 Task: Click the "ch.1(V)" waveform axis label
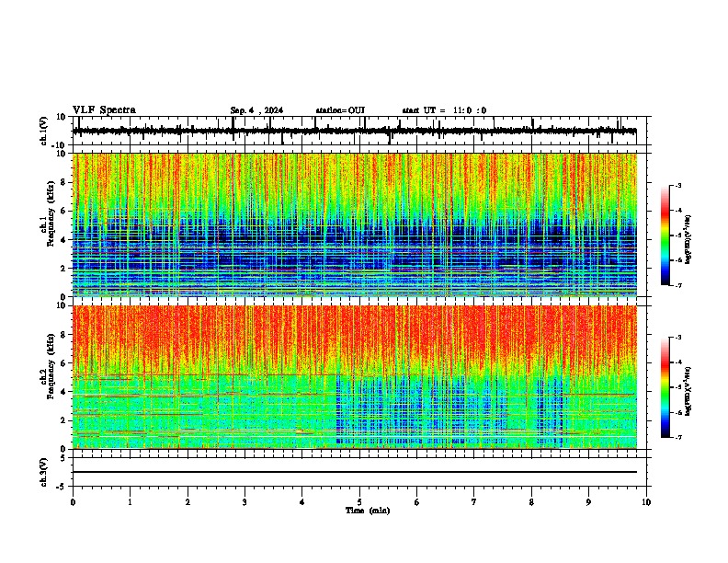point(44,131)
